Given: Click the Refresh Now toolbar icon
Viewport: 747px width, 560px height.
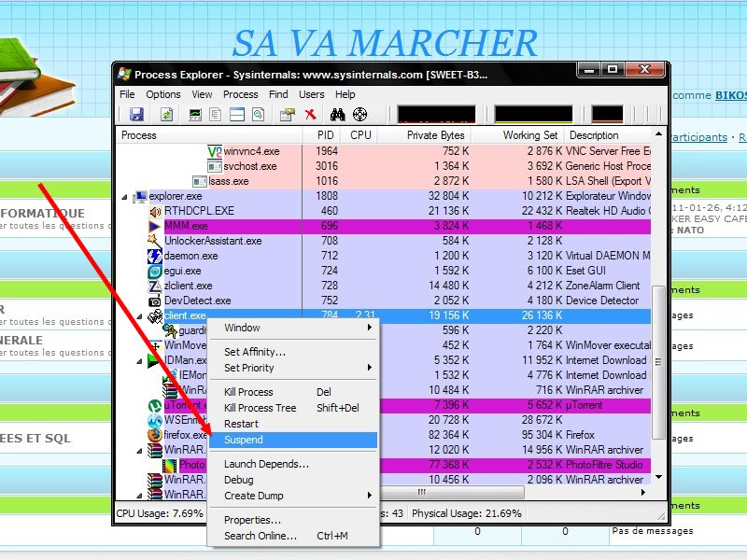Looking at the screenshot, I should tap(167, 114).
